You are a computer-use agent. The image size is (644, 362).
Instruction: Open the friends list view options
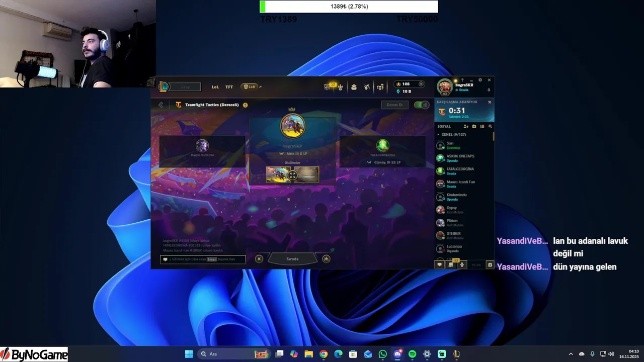click(482, 126)
